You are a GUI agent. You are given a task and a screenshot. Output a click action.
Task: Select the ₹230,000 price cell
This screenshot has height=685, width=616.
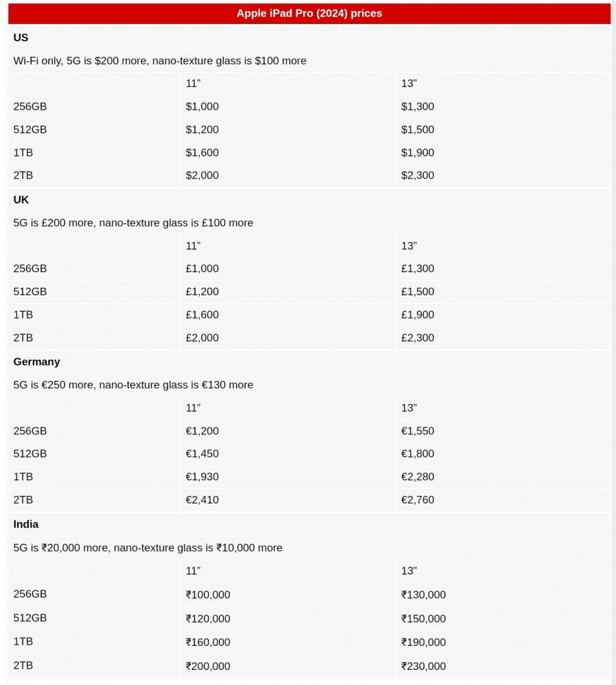coord(424,666)
